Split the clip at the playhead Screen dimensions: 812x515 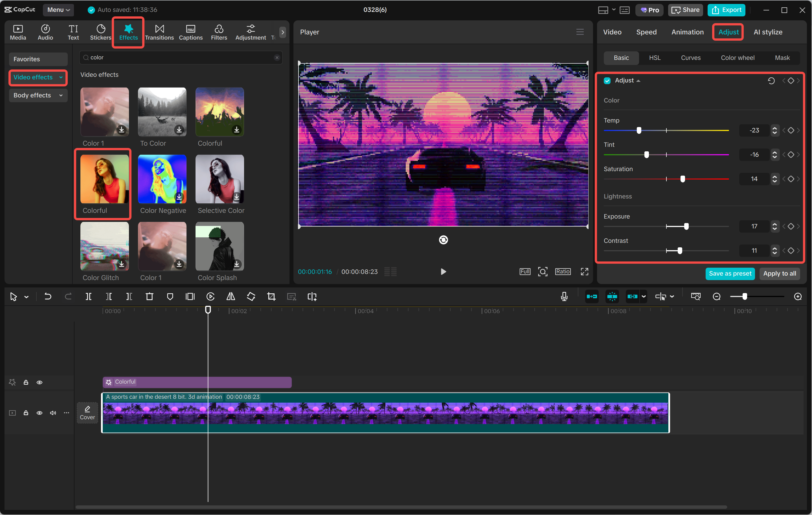pos(89,296)
